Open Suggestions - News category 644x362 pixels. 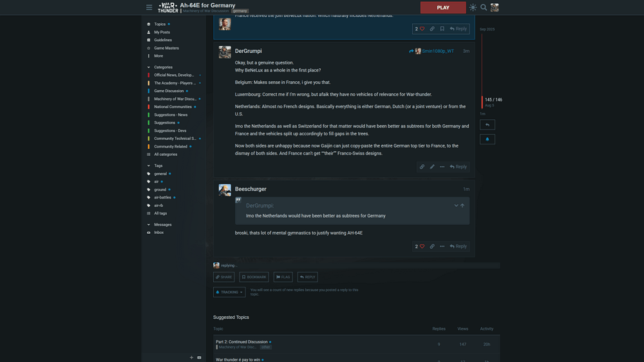(171, 115)
